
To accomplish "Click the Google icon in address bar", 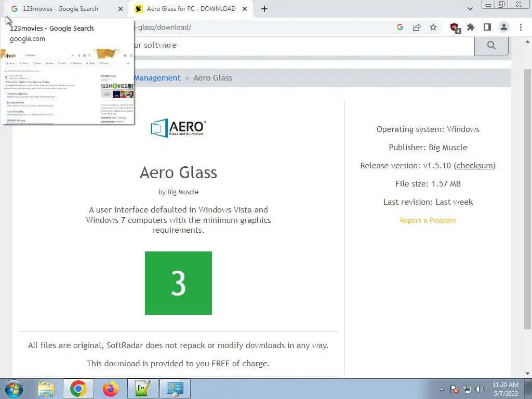I will (x=400, y=27).
